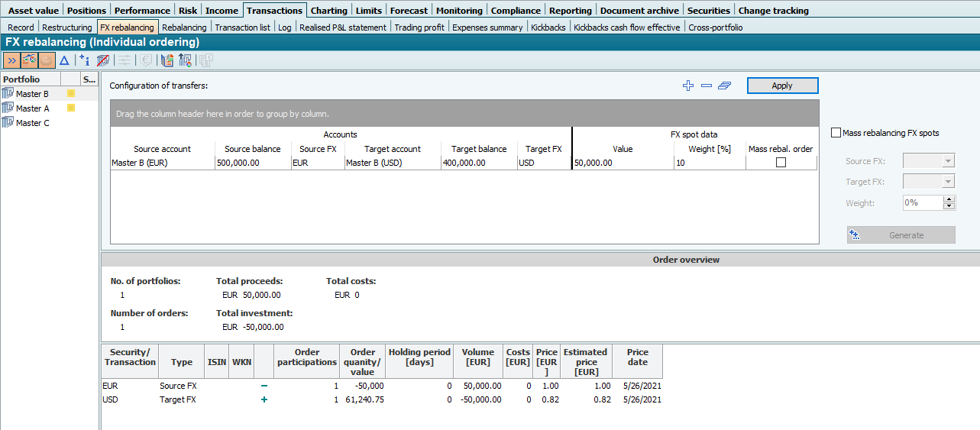Enable Mass rebalancing FX spots checkbox
The width and height of the screenshot is (980, 430).
[836, 133]
